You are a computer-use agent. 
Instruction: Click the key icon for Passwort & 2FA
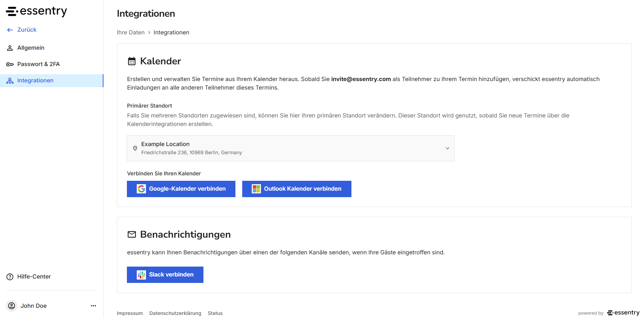pos(10,64)
